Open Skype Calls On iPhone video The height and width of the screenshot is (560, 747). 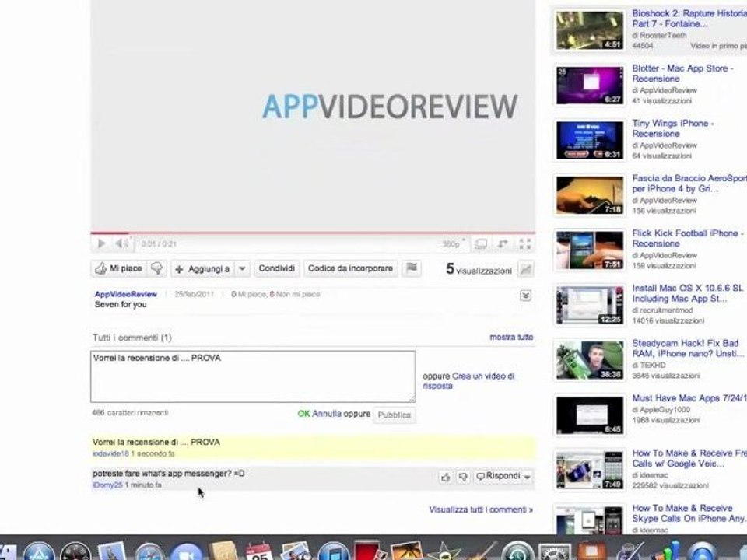689,513
